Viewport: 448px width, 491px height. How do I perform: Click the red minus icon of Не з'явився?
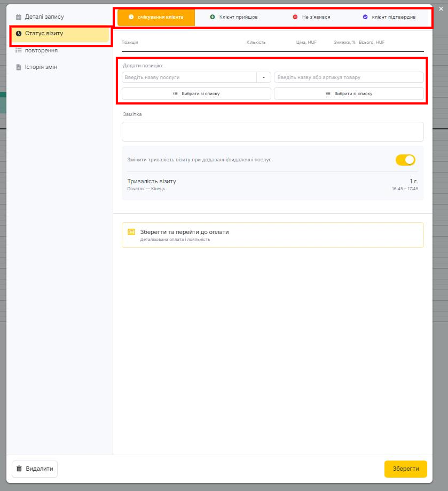pyautogui.click(x=295, y=17)
